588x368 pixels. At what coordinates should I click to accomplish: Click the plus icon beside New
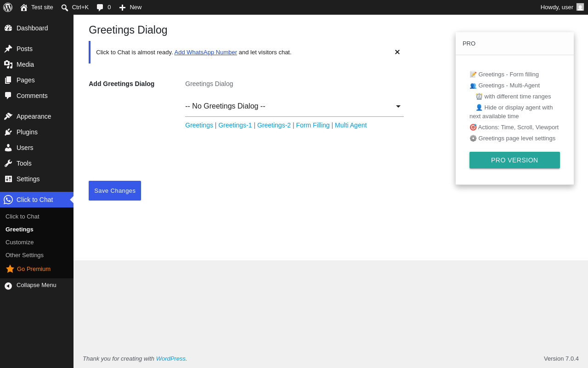122,7
